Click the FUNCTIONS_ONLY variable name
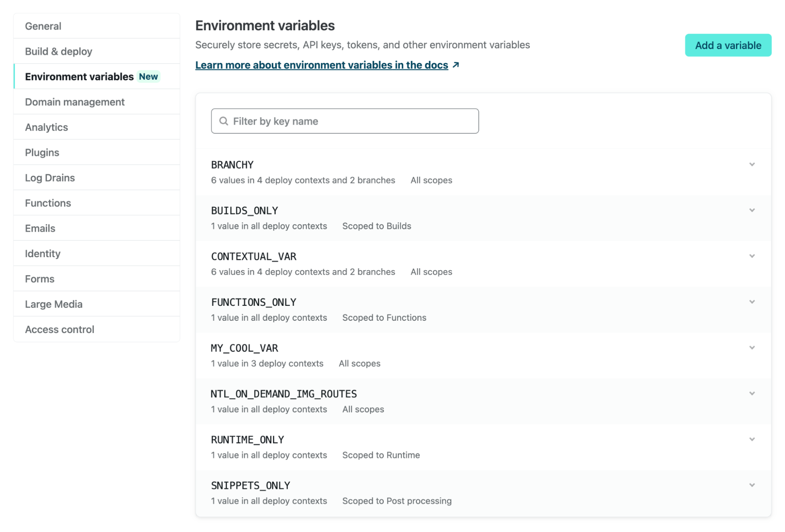This screenshot has width=785, height=532. pos(254,302)
